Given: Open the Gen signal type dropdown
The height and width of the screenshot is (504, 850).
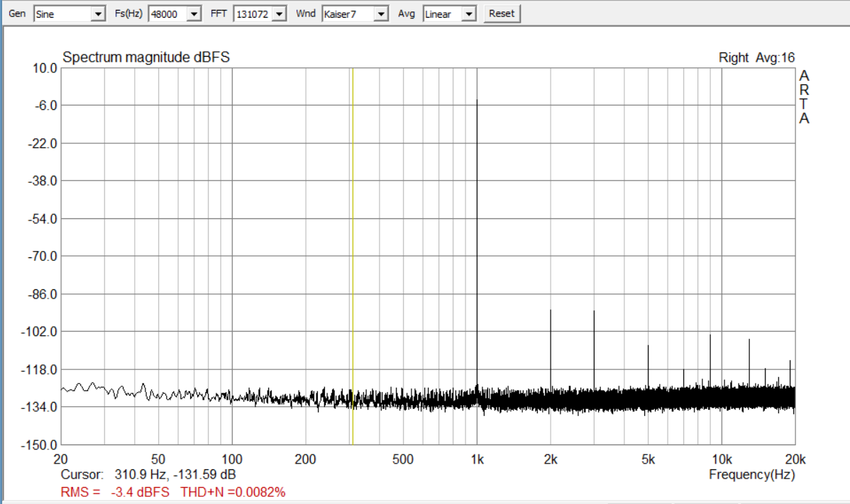Looking at the screenshot, I should tap(98, 14).
